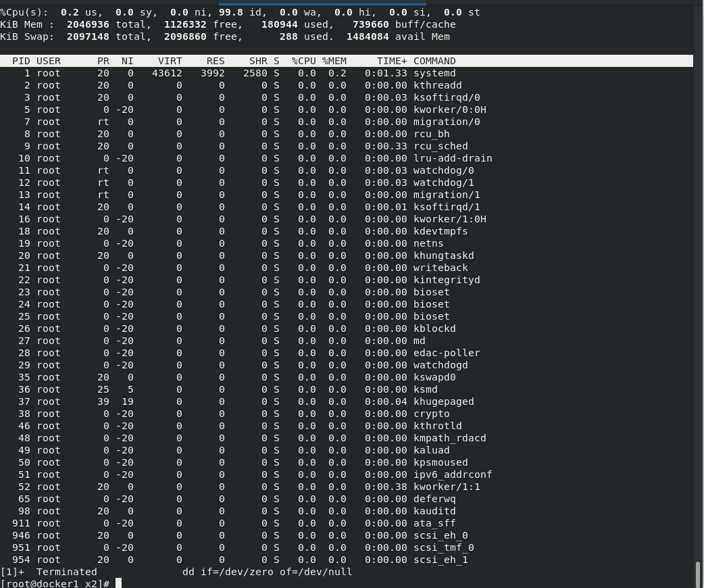Click the 2046936 total memory value
Screen dimensions: 704x588
point(88,25)
